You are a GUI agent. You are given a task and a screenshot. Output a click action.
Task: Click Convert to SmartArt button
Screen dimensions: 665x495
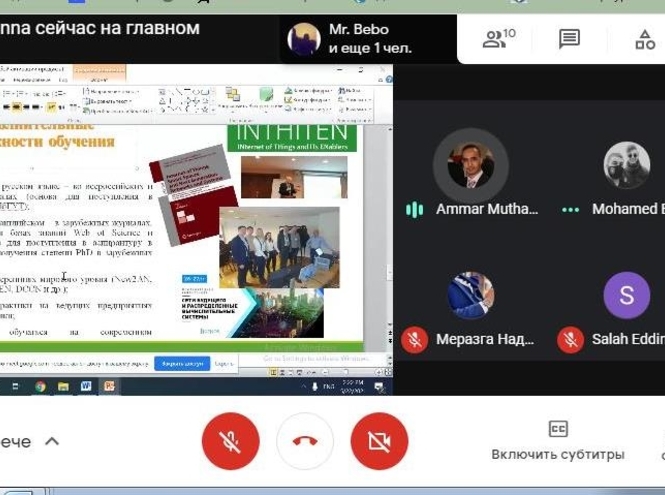click(117, 110)
